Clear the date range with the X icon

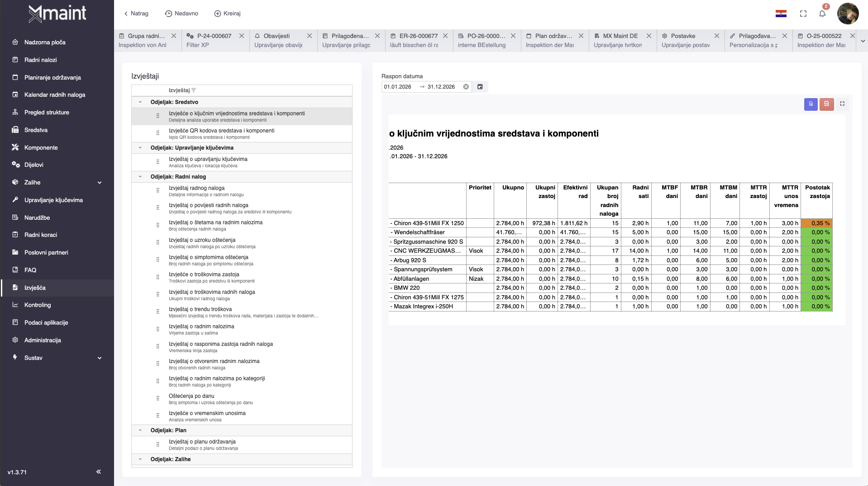(466, 87)
